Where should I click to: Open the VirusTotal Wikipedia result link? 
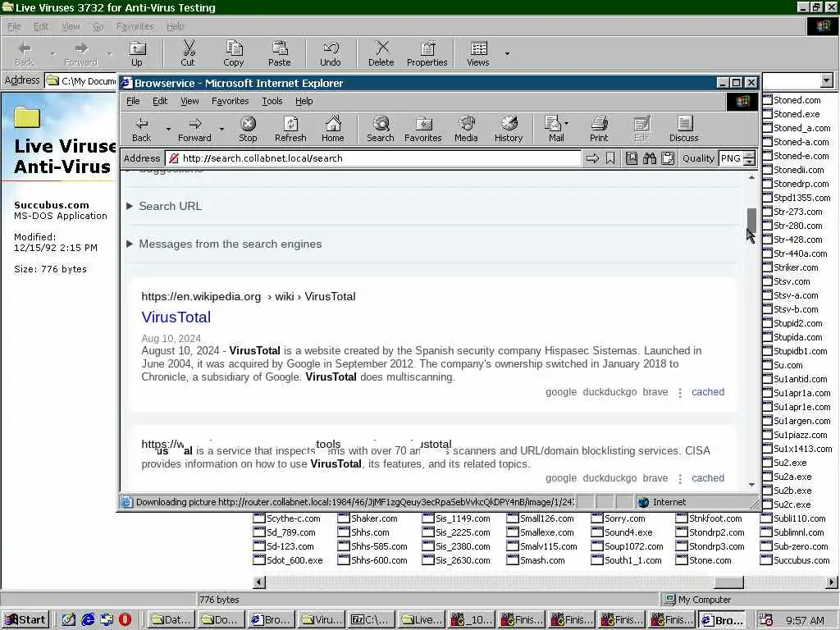[x=176, y=317]
